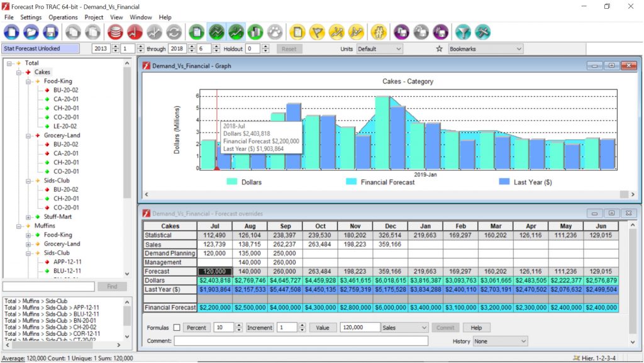644x363 pixels.
Task: Click the gray Paste clipboard icon
Action: tap(93, 32)
